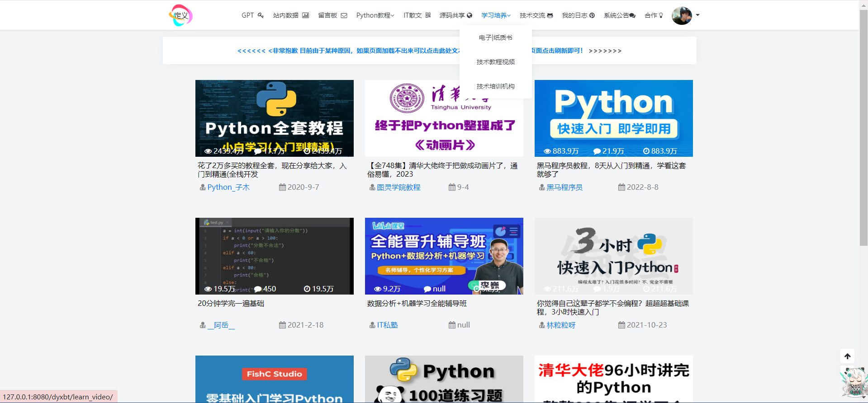
Task: Click user icon beside Python_子木
Action: pyautogui.click(x=203, y=187)
